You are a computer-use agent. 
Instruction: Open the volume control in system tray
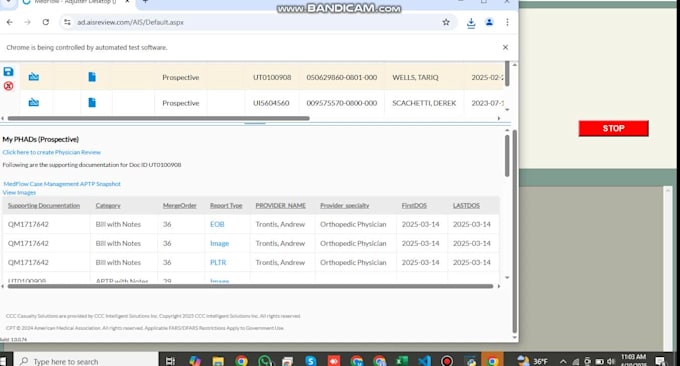pos(611,361)
